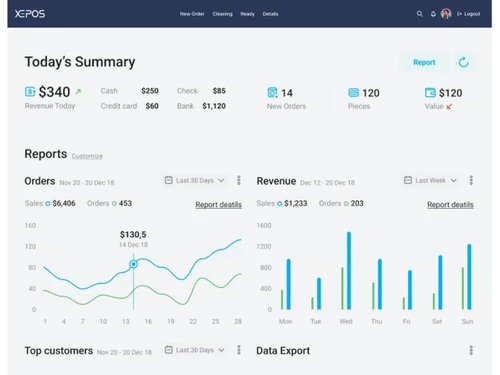
Task: Click the 14 Dec 18 chart marker
Action: (133, 264)
